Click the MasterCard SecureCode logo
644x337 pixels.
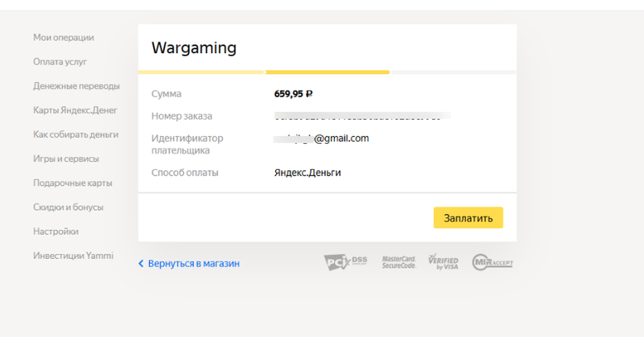(398, 262)
